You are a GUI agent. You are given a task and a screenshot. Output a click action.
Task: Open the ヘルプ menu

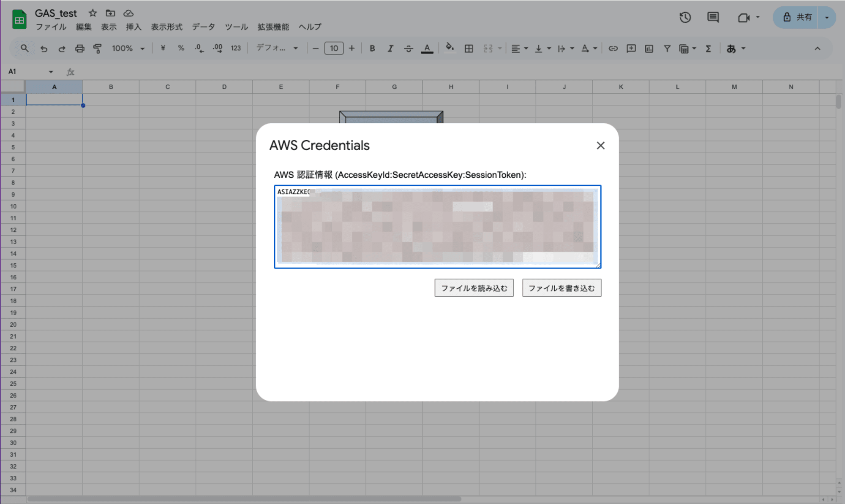click(x=310, y=27)
